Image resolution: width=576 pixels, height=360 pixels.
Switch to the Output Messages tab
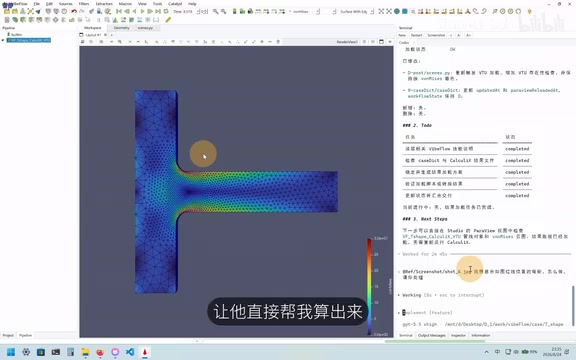(432, 335)
